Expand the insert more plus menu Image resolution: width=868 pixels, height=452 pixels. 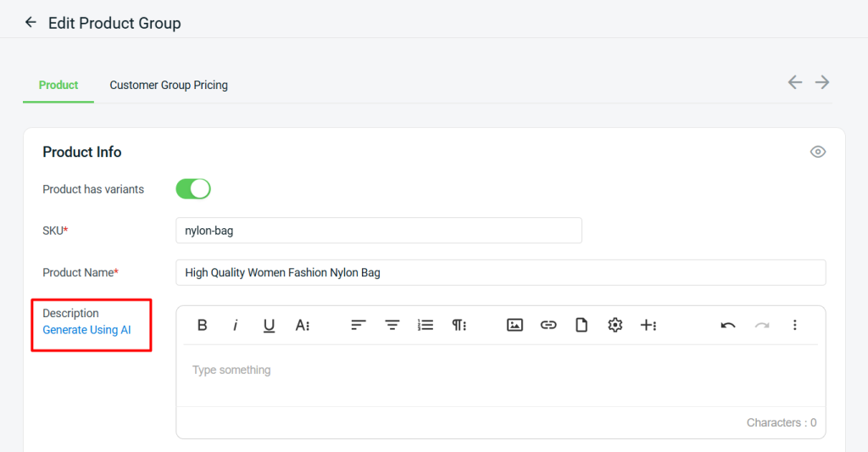[x=648, y=325]
